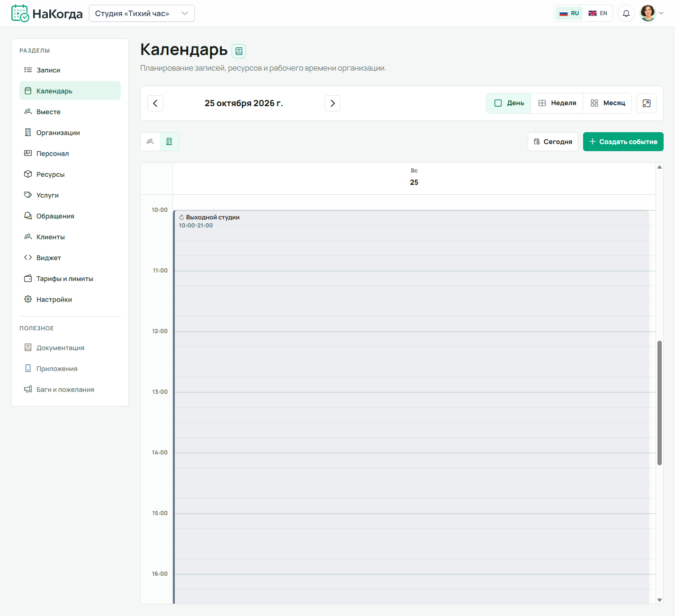
Task: Switch to Неделя view
Action: pyautogui.click(x=557, y=103)
